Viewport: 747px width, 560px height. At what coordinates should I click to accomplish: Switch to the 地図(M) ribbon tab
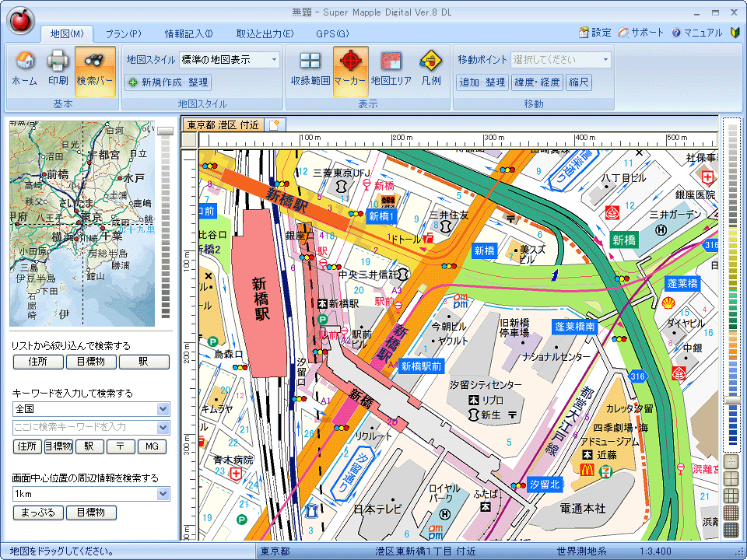67,33
